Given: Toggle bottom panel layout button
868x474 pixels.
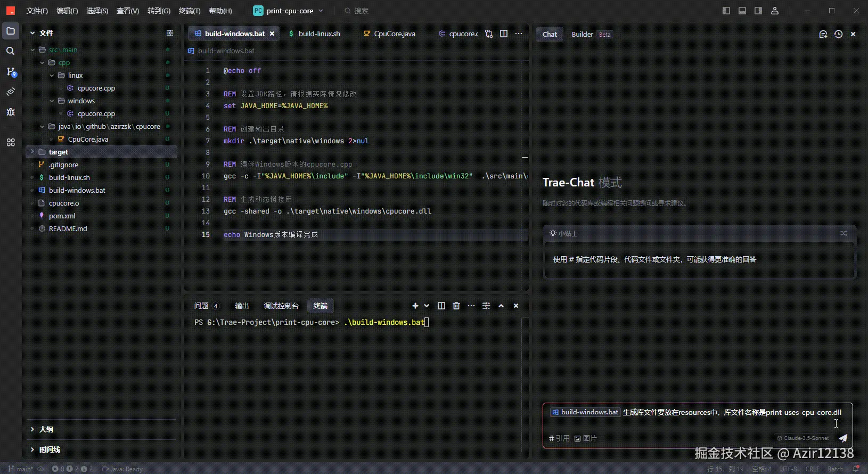Looking at the screenshot, I should pos(742,11).
